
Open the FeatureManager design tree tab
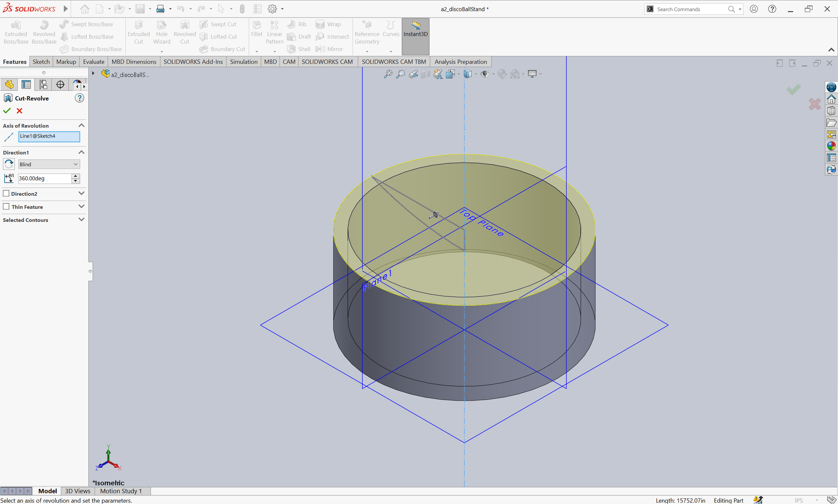click(x=9, y=84)
